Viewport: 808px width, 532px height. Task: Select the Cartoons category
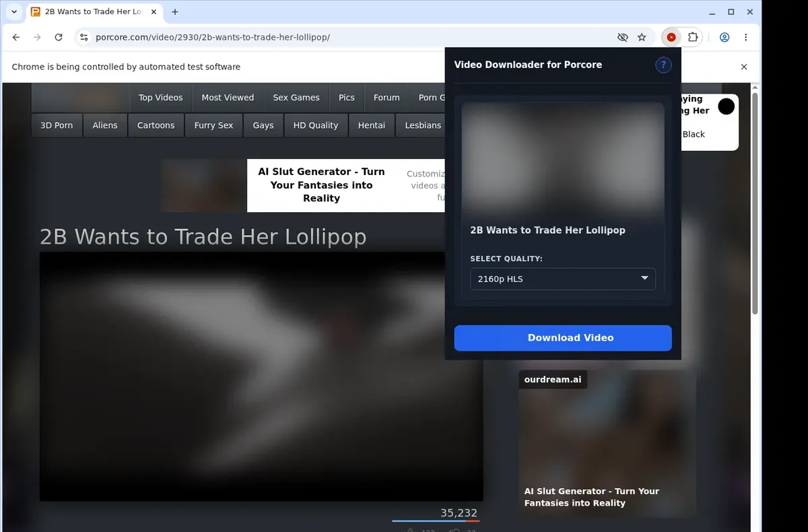[x=156, y=125]
